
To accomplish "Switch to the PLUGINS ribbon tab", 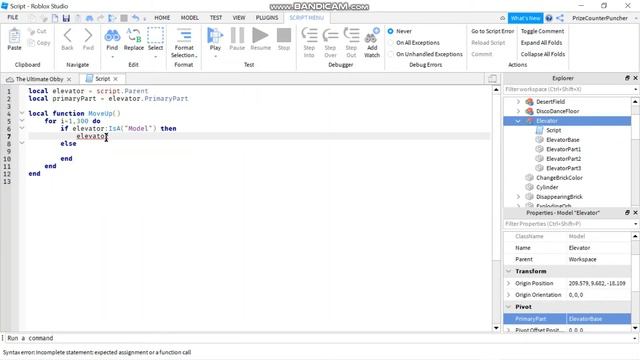I will [x=267, y=18].
